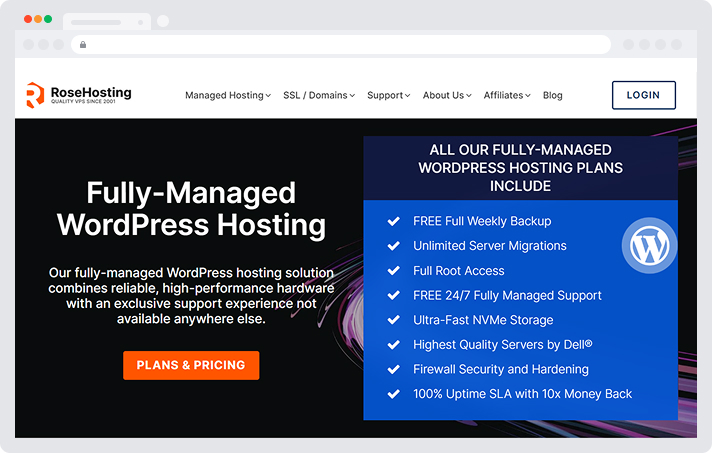Click the 'Unlimited Server Migrations' text
The width and height of the screenshot is (712, 453).
point(490,246)
